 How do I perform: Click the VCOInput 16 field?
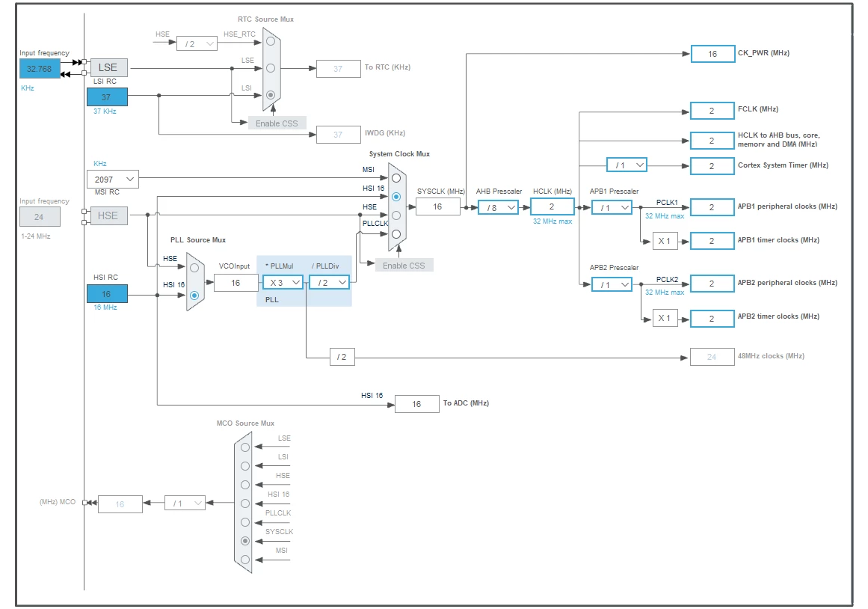pyautogui.click(x=236, y=283)
